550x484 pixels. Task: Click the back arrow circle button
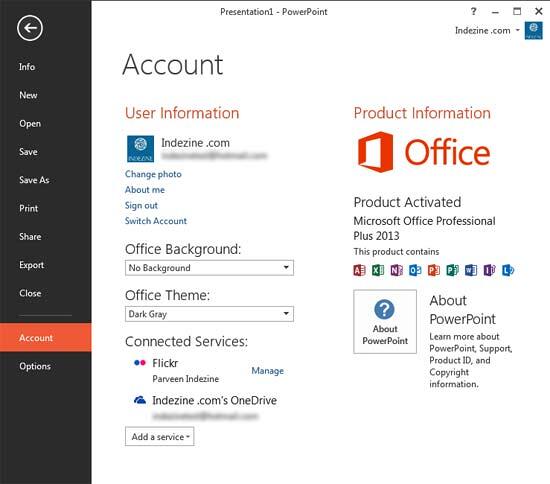(30, 28)
